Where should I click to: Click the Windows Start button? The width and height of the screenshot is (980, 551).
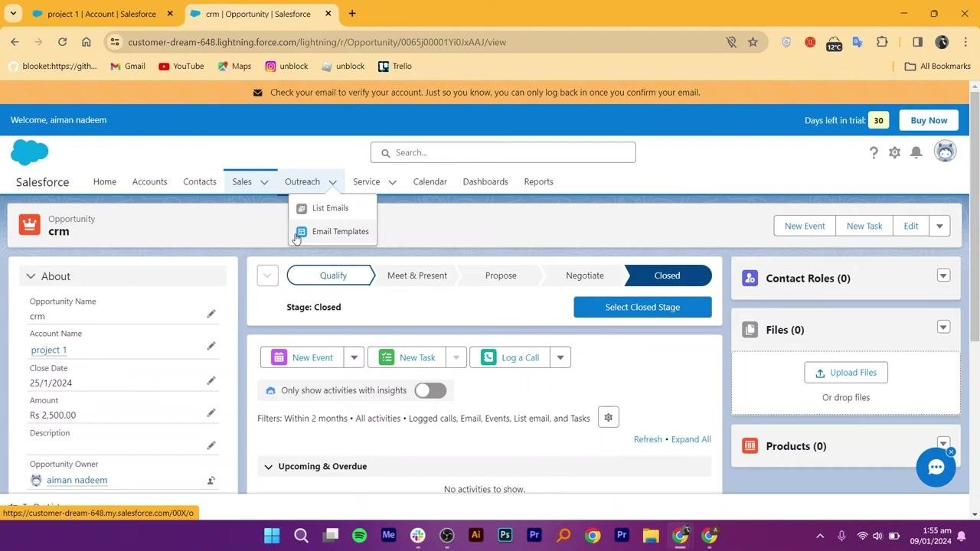[x=272, y=535]
